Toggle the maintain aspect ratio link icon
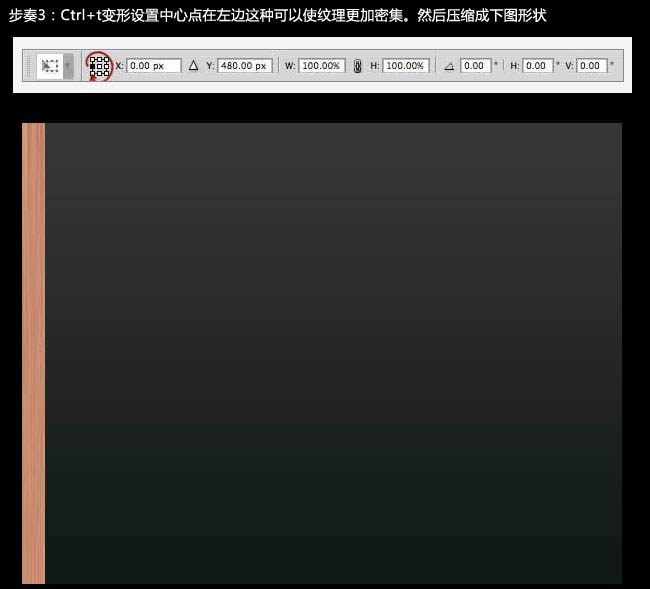Viewport: 650px width, 589px height. (x=358, y=66)
